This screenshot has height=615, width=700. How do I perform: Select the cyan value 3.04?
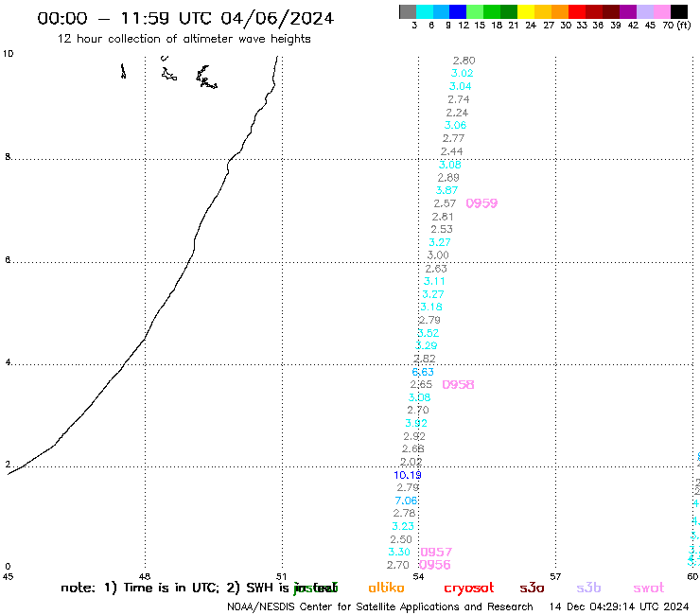[x=461, y=86]
